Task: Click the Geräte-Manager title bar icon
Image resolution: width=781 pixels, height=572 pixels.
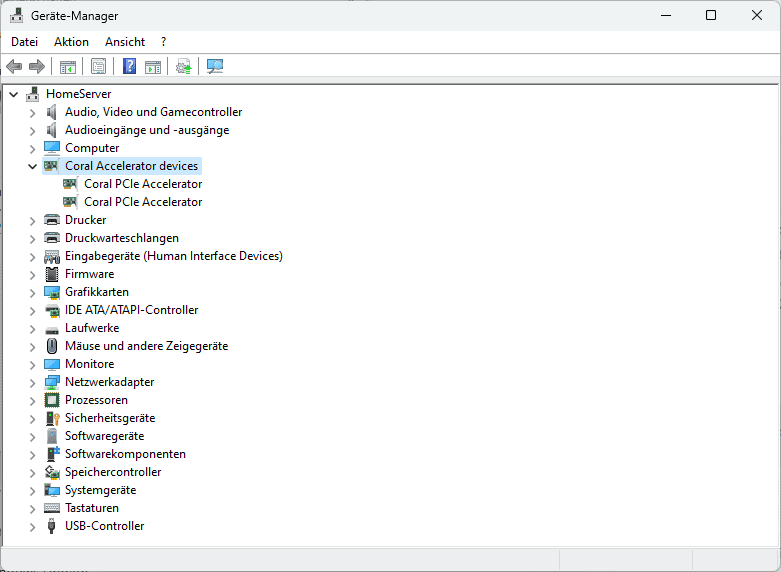Action: point(16,15)
